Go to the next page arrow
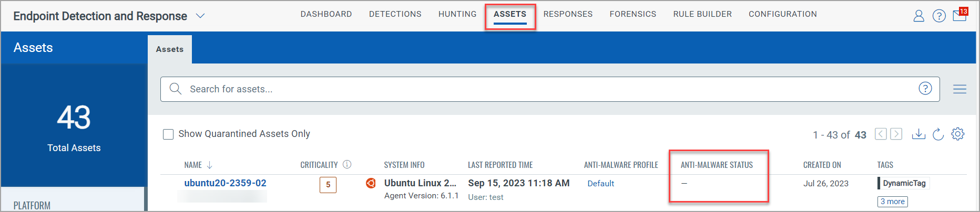Viewport: 980px width, 212px height. pyautogui.click(x=896, y=134)
